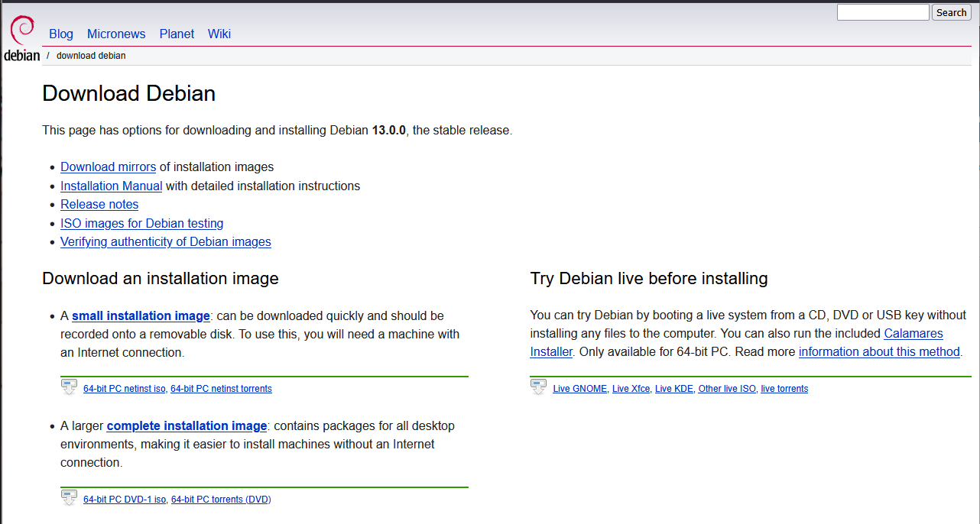Click the Search button

952,12
